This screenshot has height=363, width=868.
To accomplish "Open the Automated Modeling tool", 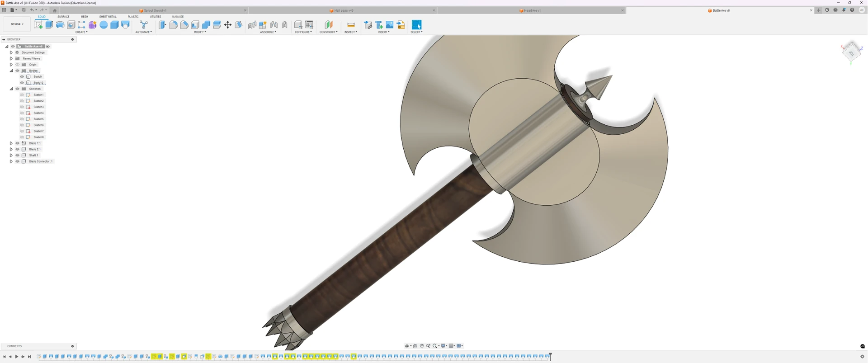I will tap(144, 25).
